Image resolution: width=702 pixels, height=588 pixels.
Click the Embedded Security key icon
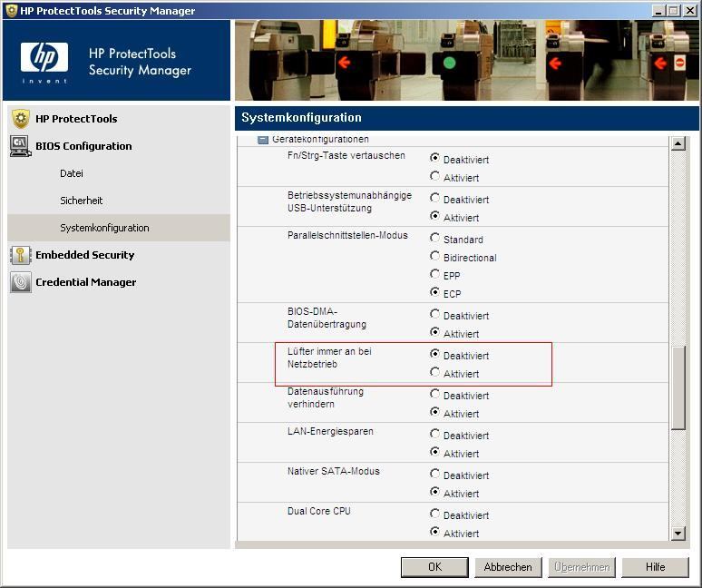(x=21, y=255)
